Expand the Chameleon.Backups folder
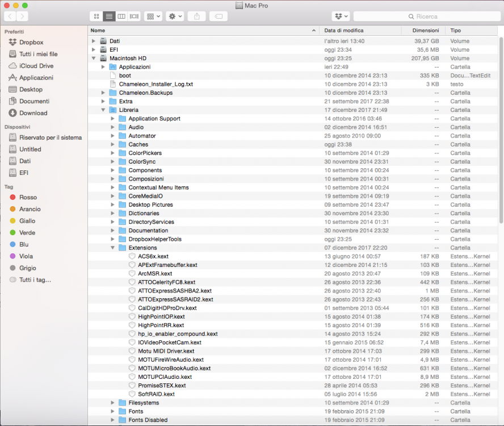The width and height of the screenshot is (504, 426). (103, 93)
